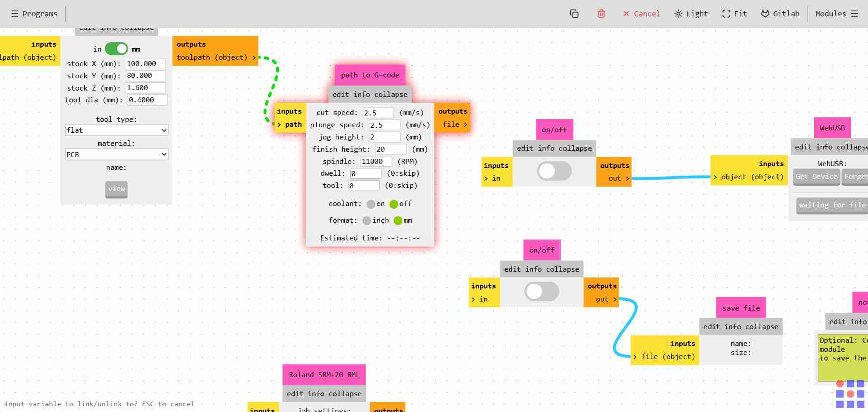868x412 pixels.
Task: Switch to Light theme
Action: pos(691,14)
